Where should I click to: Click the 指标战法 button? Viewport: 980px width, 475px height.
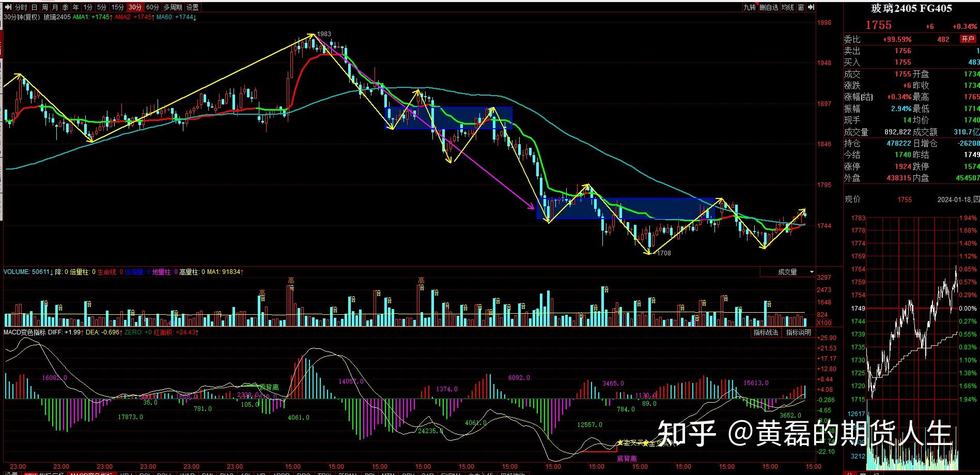[x=766, y=332]
